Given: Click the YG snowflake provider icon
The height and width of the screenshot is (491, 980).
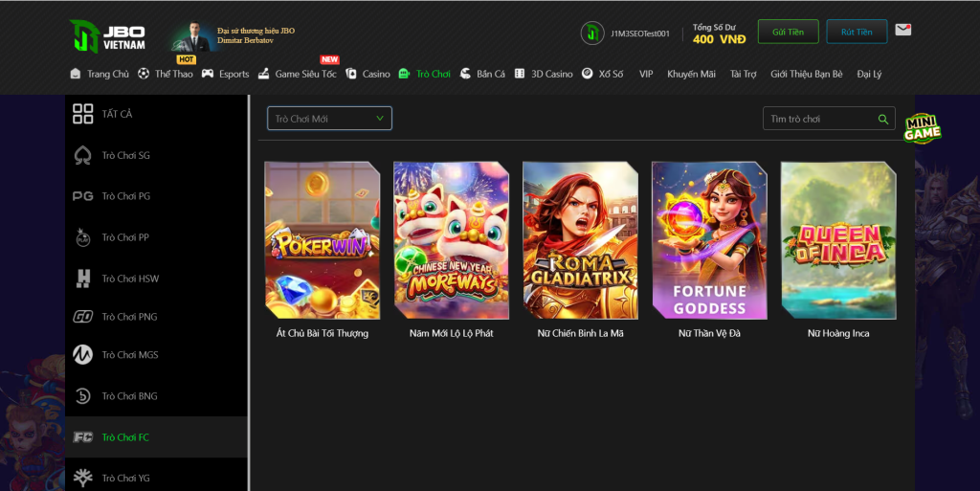Looking at the screenshot, I should [x=82, y=478].
